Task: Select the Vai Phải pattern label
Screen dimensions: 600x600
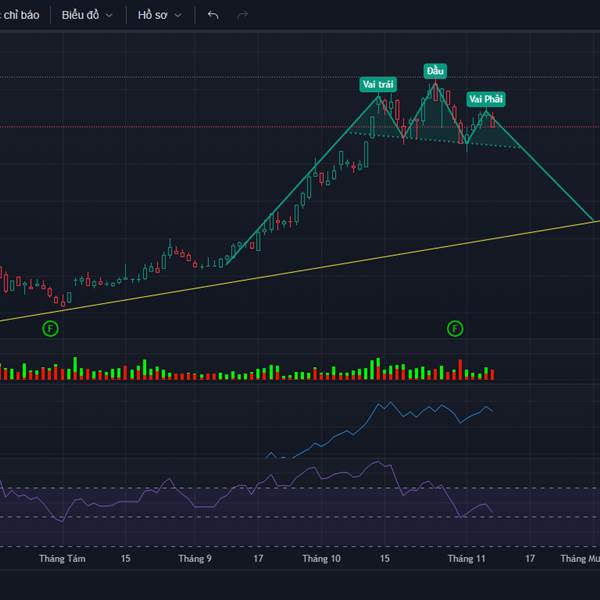Action: (486, 99)
